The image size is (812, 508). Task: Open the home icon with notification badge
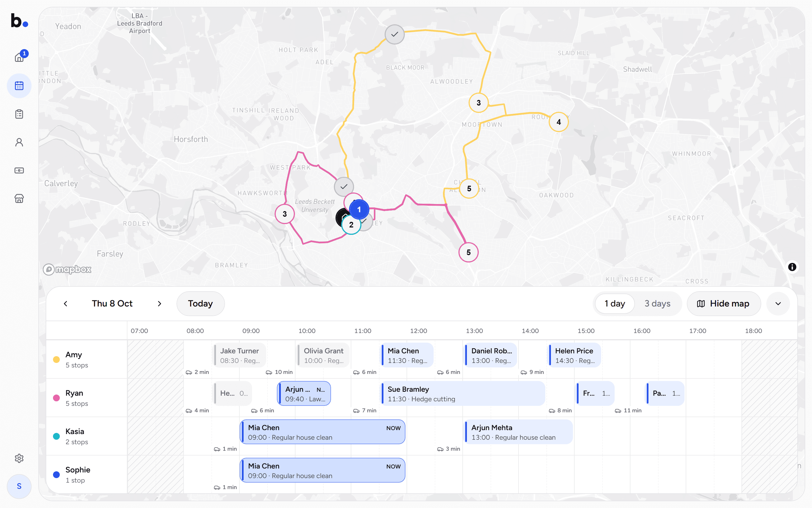(x=19, y=58)
